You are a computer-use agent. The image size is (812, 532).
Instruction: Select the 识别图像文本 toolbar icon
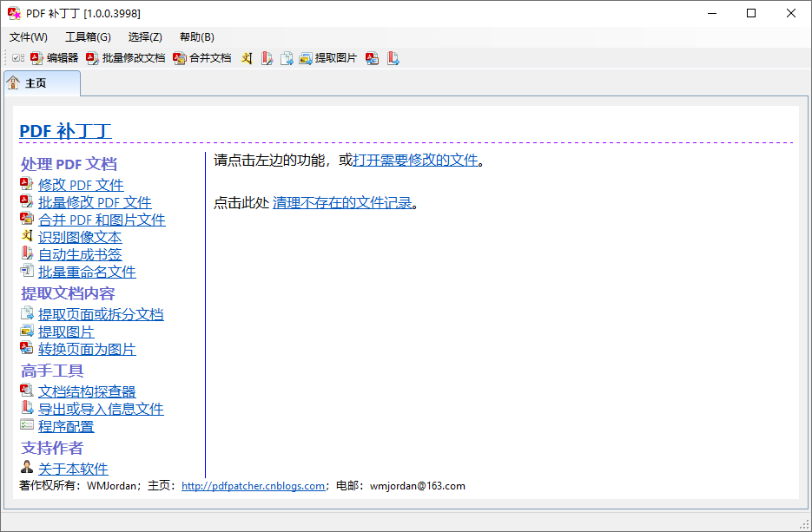pos(247,58)
